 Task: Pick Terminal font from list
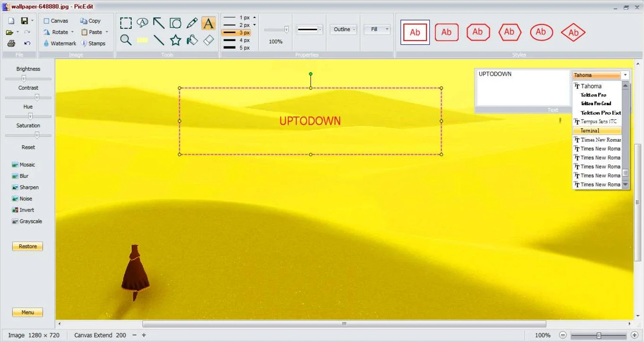[598, 131]
